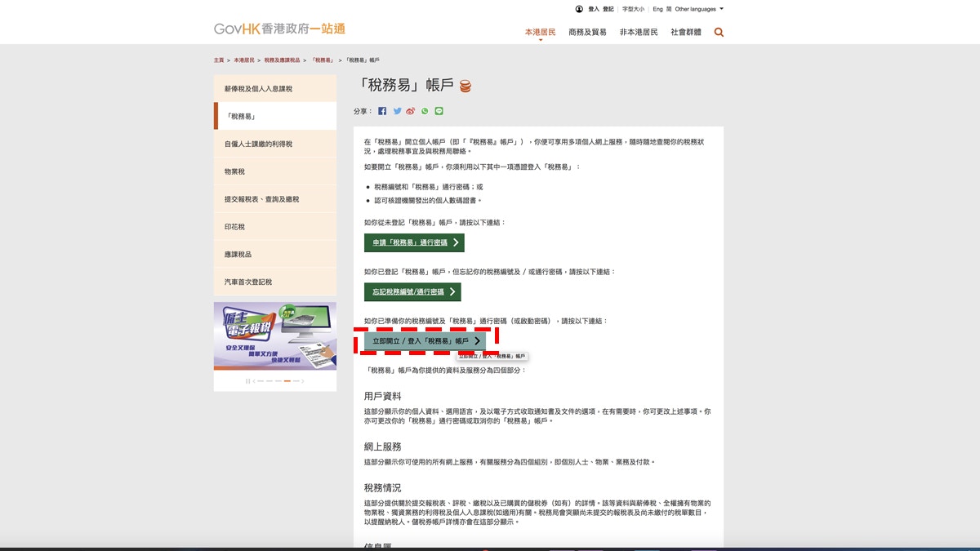Image resolution: width=980 pixels, height=551 pixels.
Task: Share the page via the WhatsApp icon
Action: 425,110
